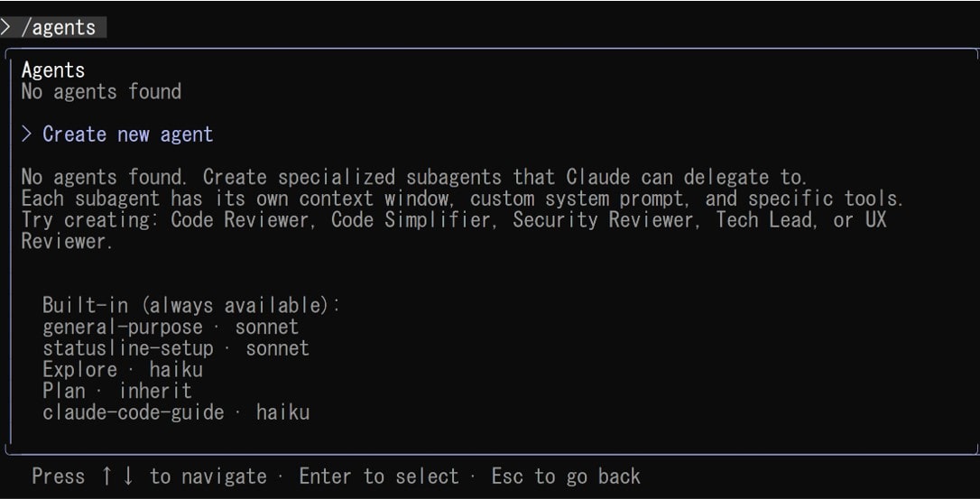Select the statusline-setup built-in agent

click(x=128, y=348)
